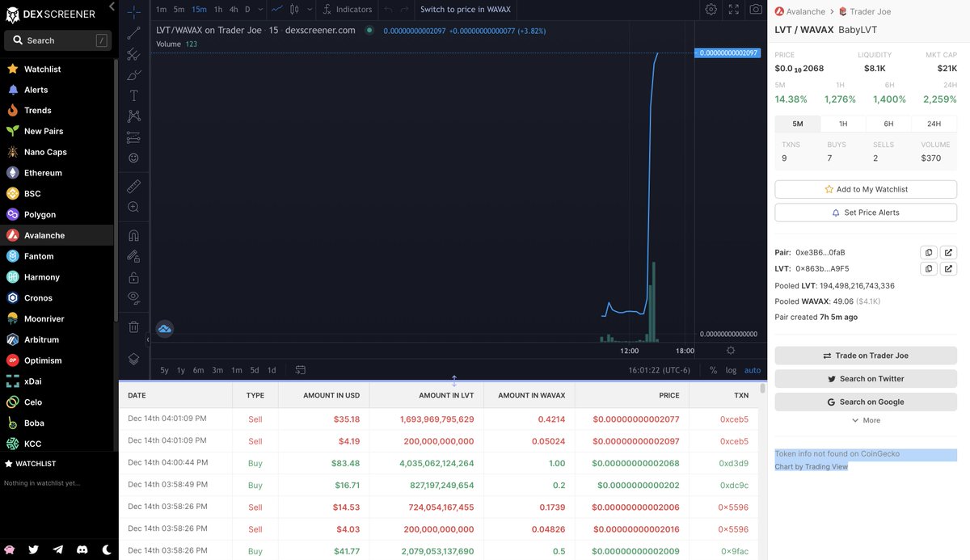This screenshot has width=970, height=560.
Task: Open the pitchfork drawing tools
Action: (133, 53)
